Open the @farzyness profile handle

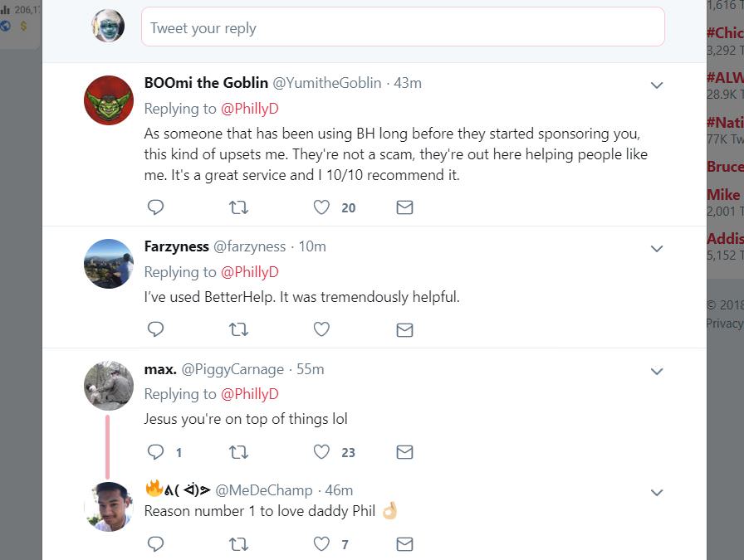pyautogui.click(x=250, y=246)
